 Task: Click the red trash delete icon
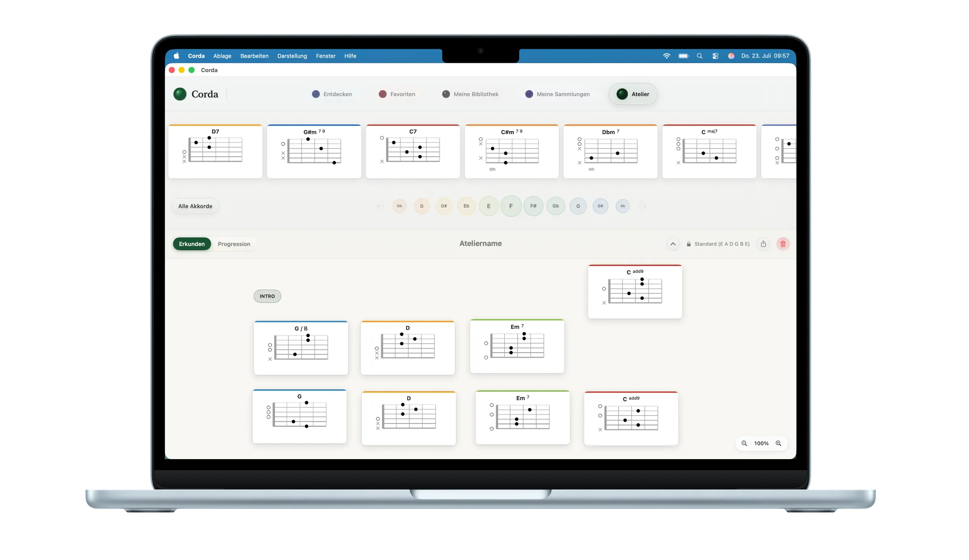(783, 244)
